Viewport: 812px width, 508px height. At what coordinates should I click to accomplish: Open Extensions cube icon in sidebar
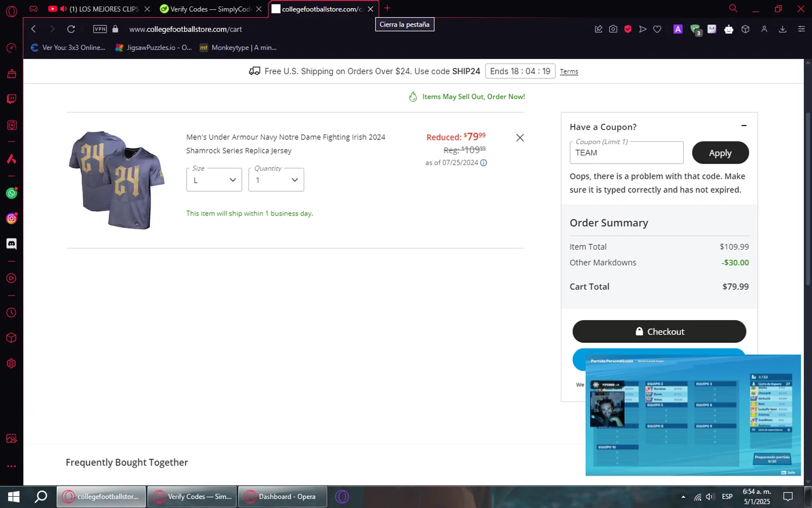point(11,338)
